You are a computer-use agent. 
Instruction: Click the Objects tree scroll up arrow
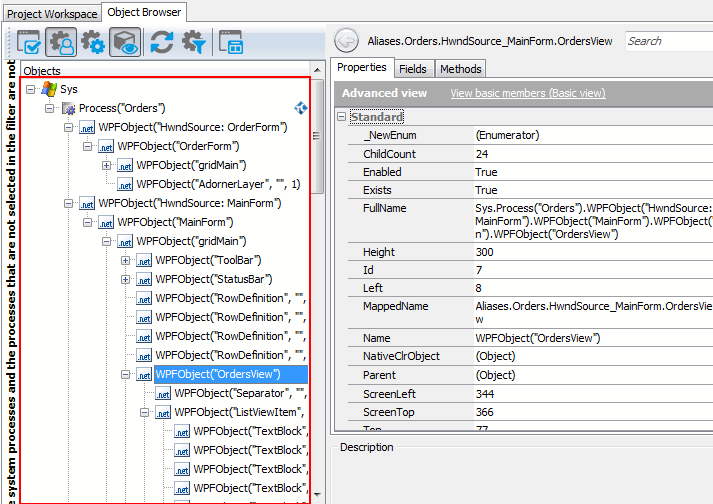[318, 71]
